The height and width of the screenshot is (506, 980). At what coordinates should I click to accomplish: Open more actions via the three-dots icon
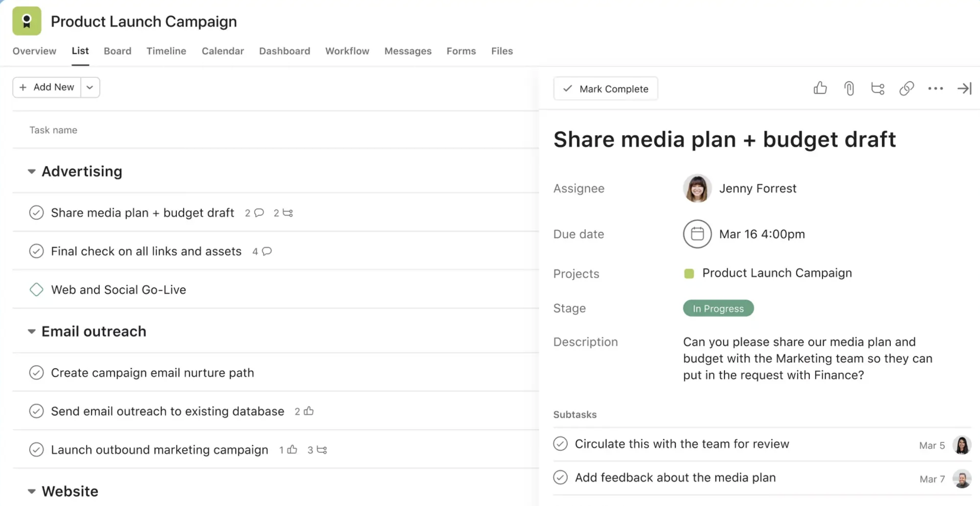point(935,89)
